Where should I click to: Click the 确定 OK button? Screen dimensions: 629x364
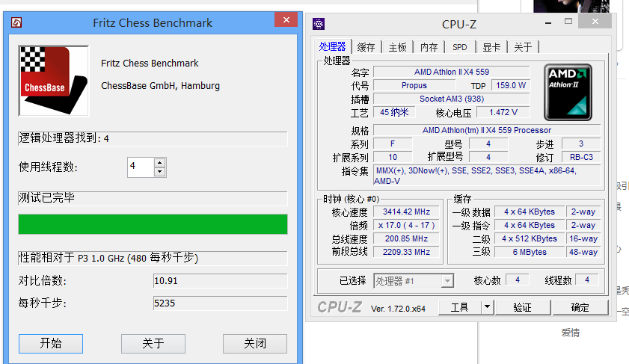pos(580,307)
